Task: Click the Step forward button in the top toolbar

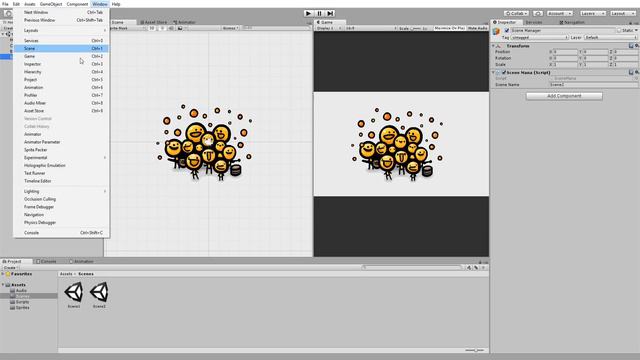Action: click(331, 13)
